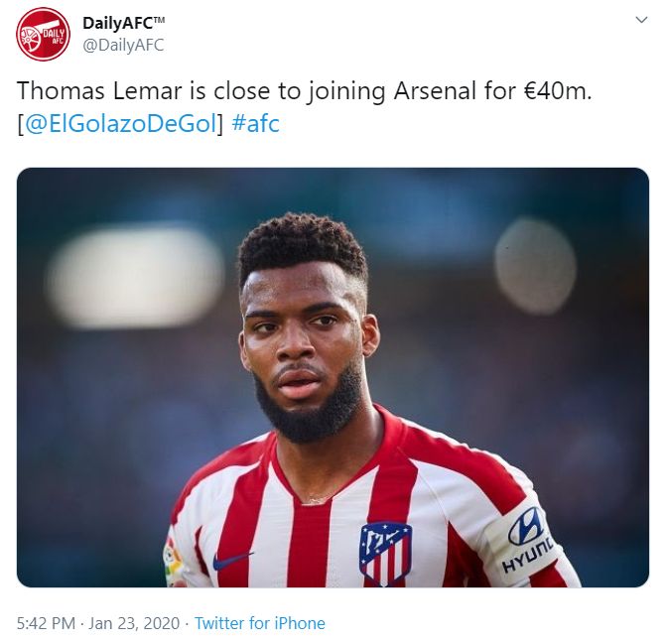Open the Twitter for iPhone source link
The height and width of the screenshot is (644, 666).
click(260, 623)
